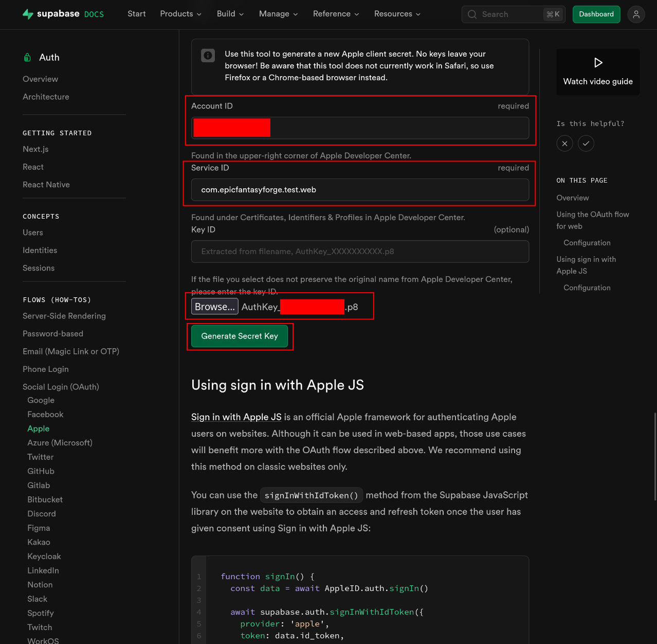Image resolution: width=657 pixels, height=644 pixels.
Task: Select Start in the top navigation
Action: point(136,14)
